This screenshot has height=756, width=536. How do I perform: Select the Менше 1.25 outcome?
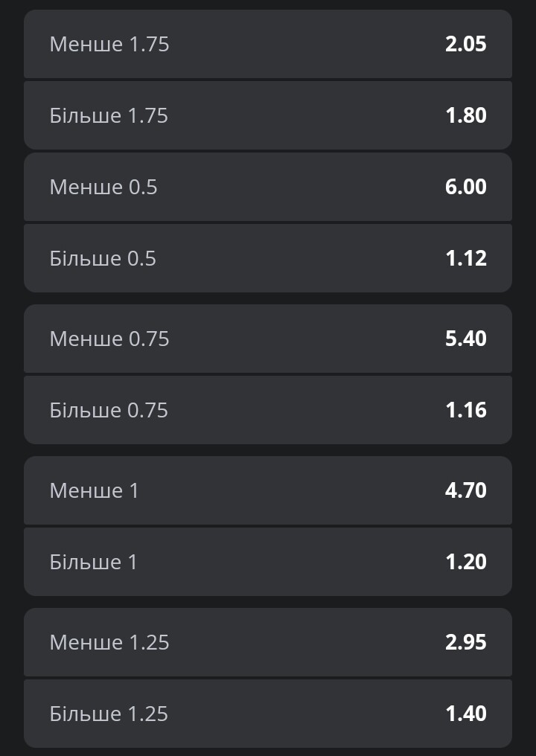point(268,642)
